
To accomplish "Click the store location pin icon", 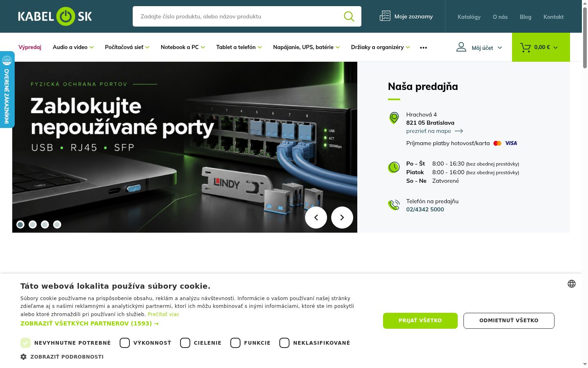I will (x=394, y=118).
